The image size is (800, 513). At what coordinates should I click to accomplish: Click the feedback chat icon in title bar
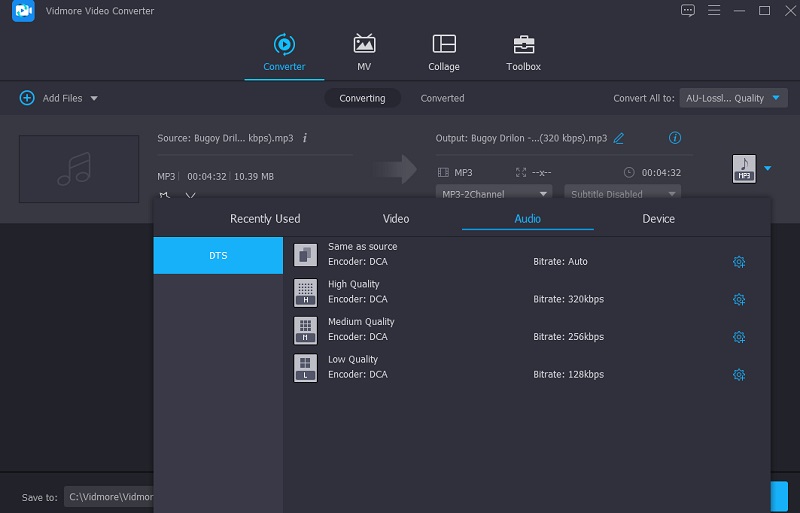pos(687,11)
